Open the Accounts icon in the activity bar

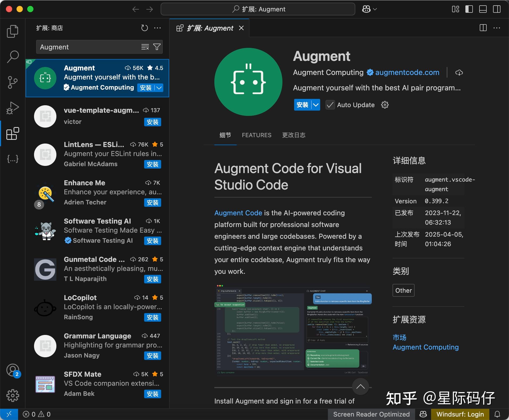[x=12, y=370]
